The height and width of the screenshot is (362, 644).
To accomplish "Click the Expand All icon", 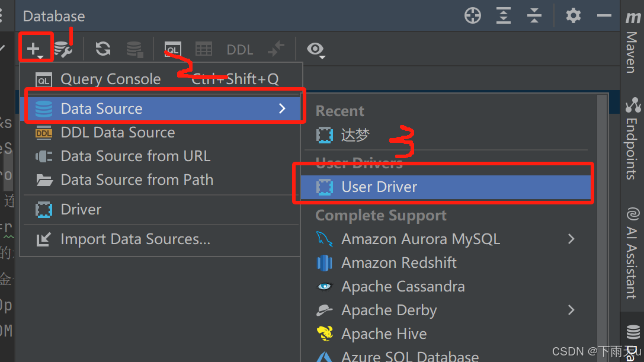I will coord(503,15).
